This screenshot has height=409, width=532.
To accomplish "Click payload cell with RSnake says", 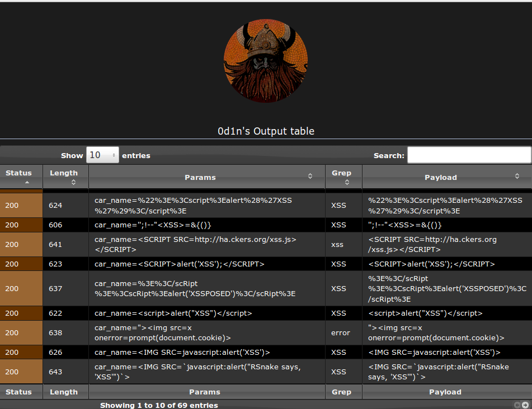I will tap(447, 372).
